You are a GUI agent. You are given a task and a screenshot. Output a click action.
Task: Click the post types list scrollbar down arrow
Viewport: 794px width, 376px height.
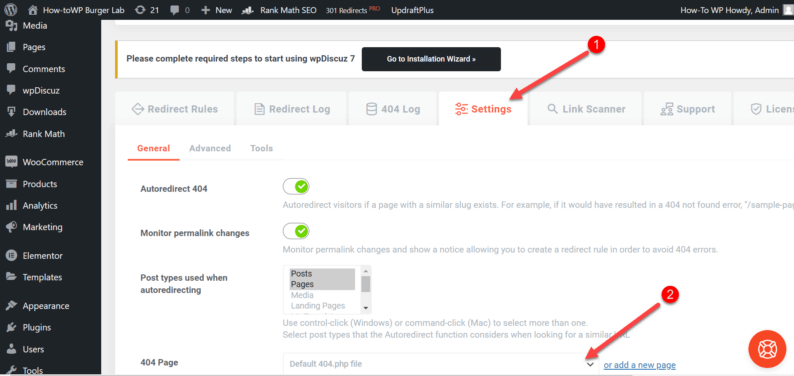[366, 308]
